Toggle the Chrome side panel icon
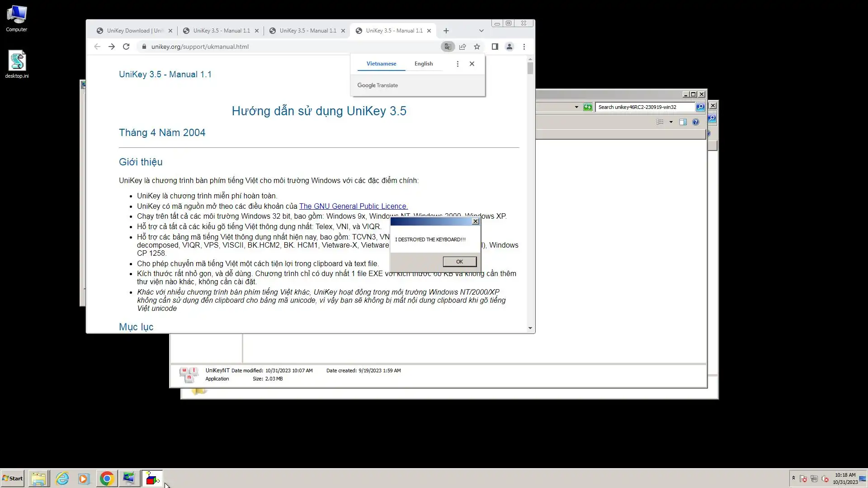Screen dimensions: 868x488 pyautogui.click(x=495, y=47)
